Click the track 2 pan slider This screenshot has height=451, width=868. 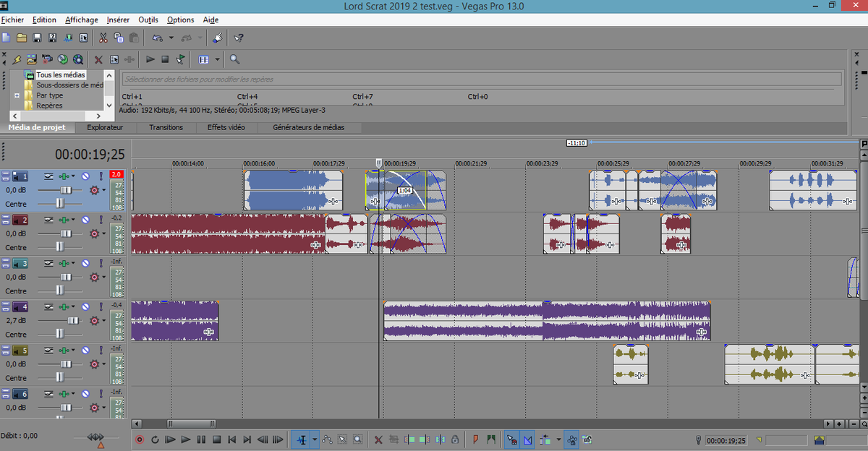coord(60,247)
